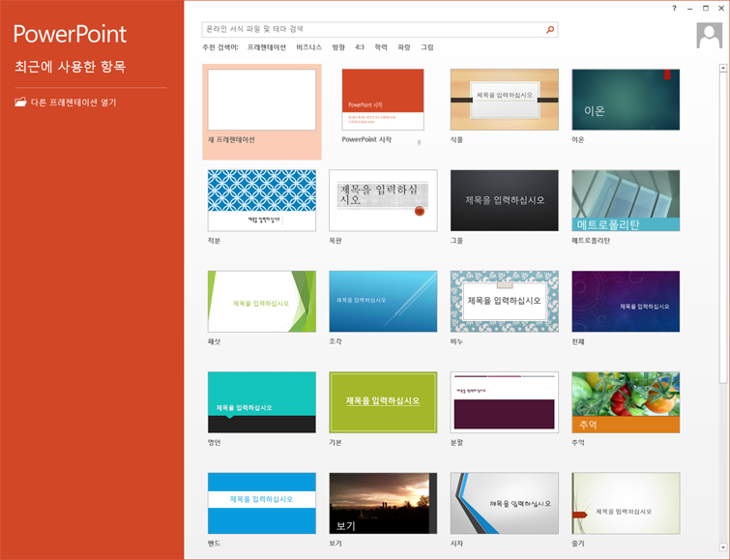Select suggested search 방향

[x=338, y=47]
